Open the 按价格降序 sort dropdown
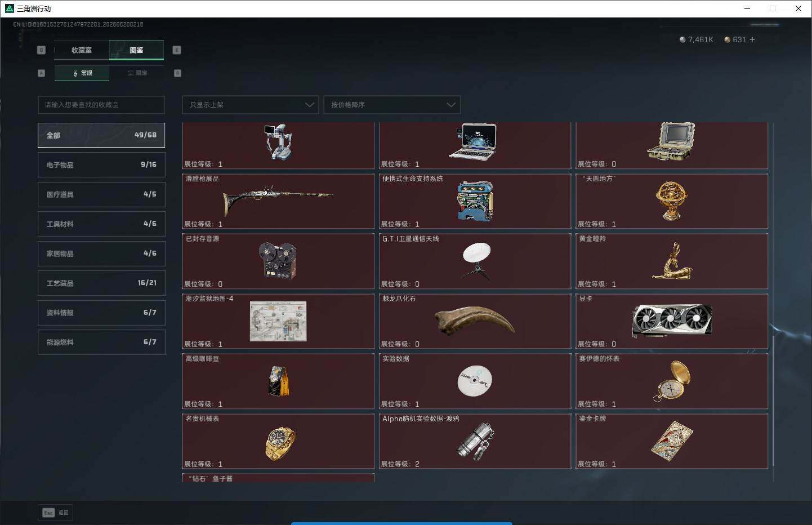The image size is (812, 525). tap(392, 105)
